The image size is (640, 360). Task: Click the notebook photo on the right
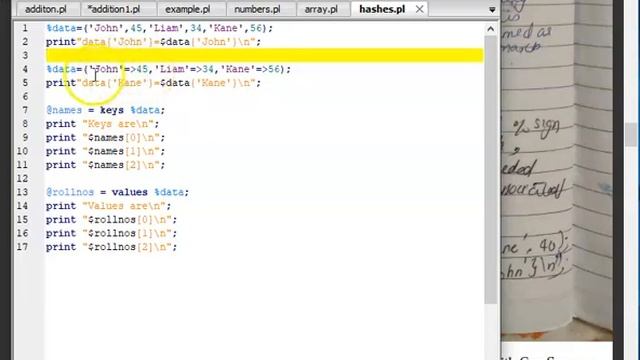click(x=557, y=171)
